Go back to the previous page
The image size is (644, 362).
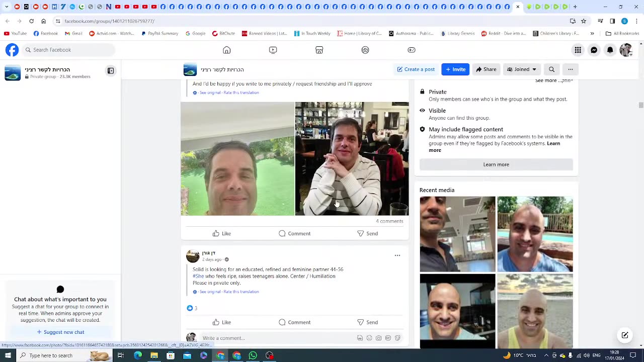[7, 21]
